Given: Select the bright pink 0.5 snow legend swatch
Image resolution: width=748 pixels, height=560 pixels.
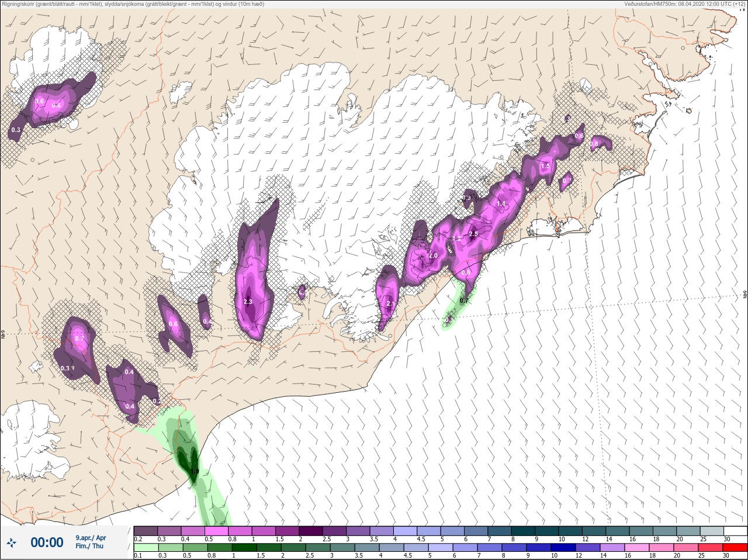Looking at the screenshot, I should coord(216,531).
